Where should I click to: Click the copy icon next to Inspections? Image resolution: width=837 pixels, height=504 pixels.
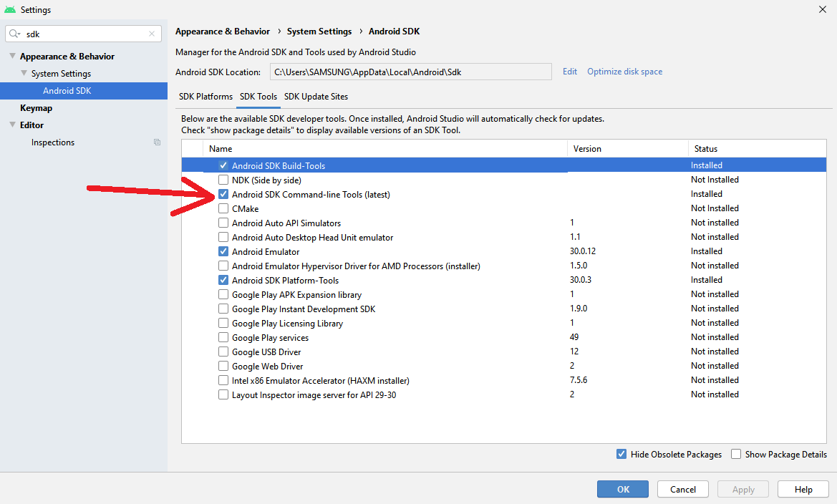tap(157, 142)
